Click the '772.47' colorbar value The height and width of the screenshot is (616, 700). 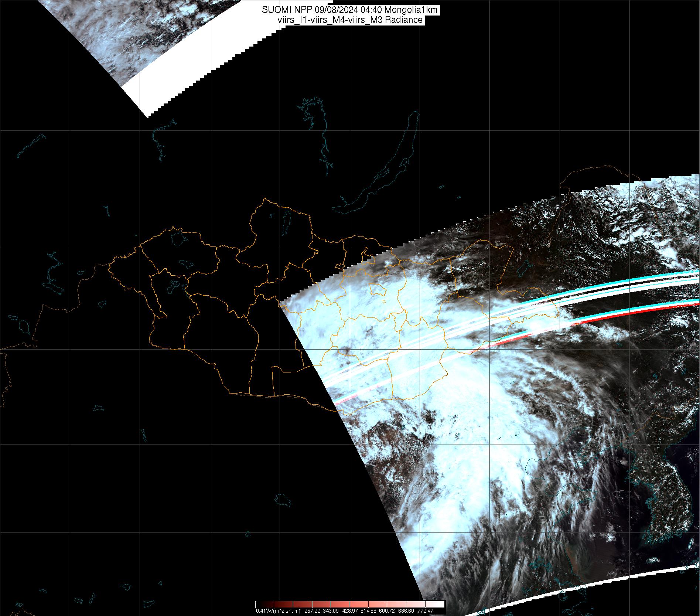click(x=426, y=611)
